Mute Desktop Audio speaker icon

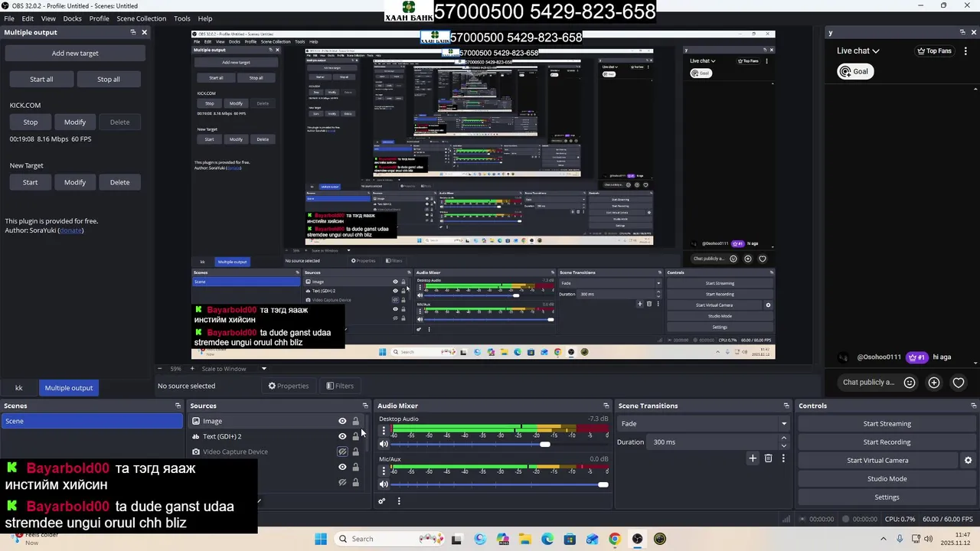pyautogui.click(x=384, y=444)
